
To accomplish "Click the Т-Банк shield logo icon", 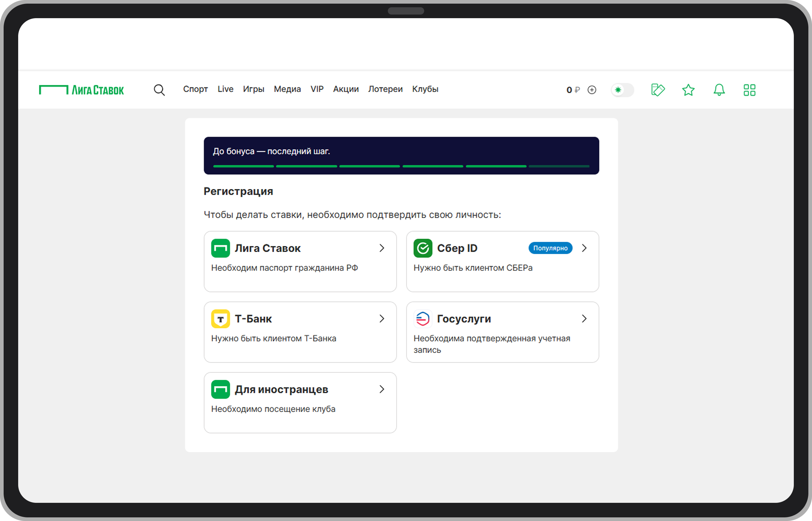I will 220,319.
